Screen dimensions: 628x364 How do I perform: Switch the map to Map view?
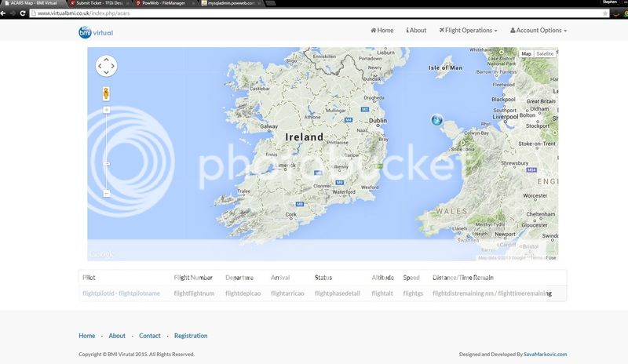526,53
